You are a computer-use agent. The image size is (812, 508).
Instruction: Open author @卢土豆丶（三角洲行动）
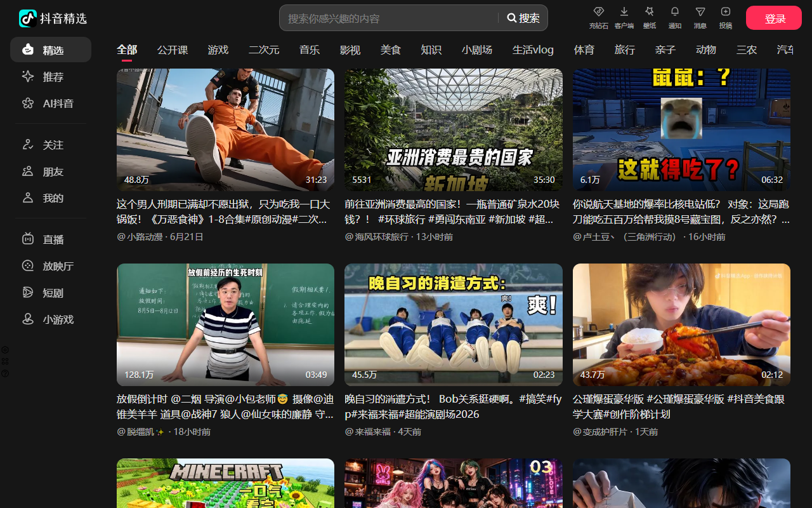click(627, 237)
